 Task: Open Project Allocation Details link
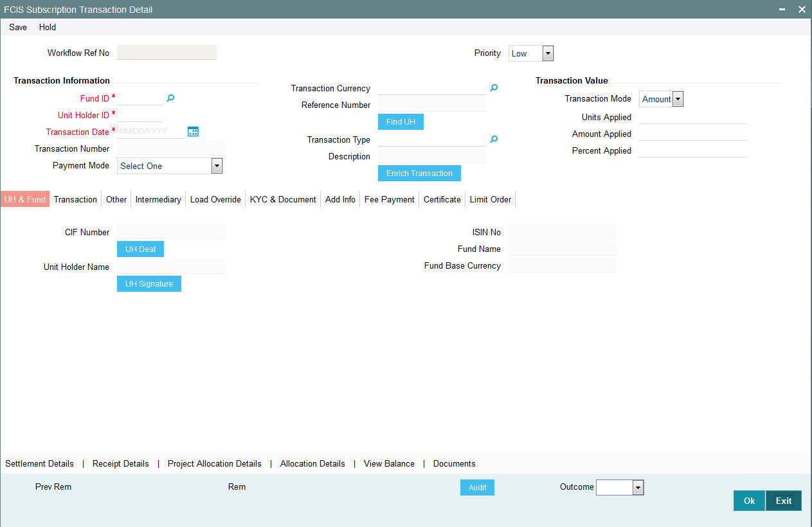point(215,463)
